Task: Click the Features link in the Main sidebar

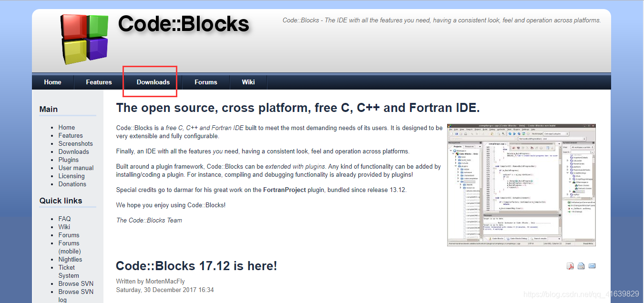Action: pyautogui.click(x=71, y=135)
